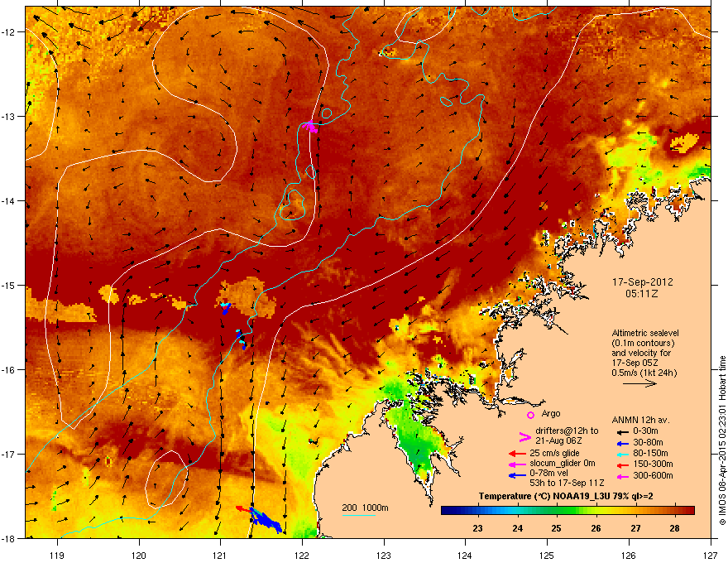Click the 53h to 17-Sep 11Z text
The image size is (728, 563).
coord(567,483)
